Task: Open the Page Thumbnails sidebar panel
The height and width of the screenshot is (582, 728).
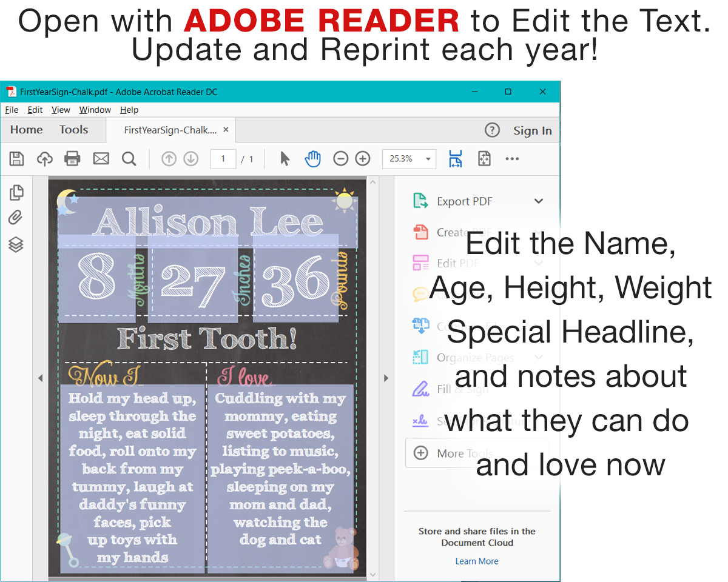Action: [16, 193]
